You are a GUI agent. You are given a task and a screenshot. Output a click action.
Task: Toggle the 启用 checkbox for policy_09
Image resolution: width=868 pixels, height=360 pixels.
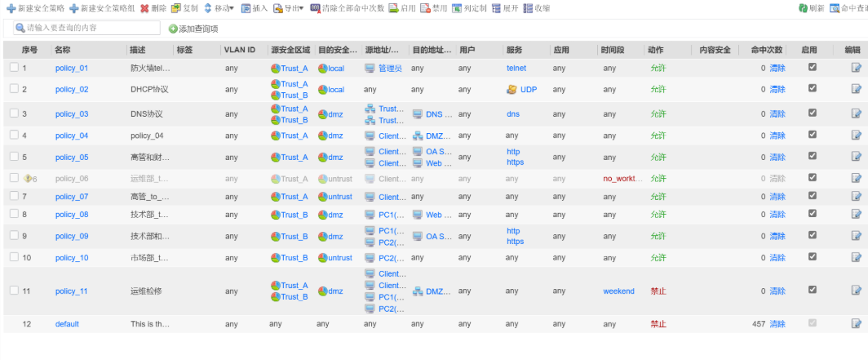pos(812,235)
